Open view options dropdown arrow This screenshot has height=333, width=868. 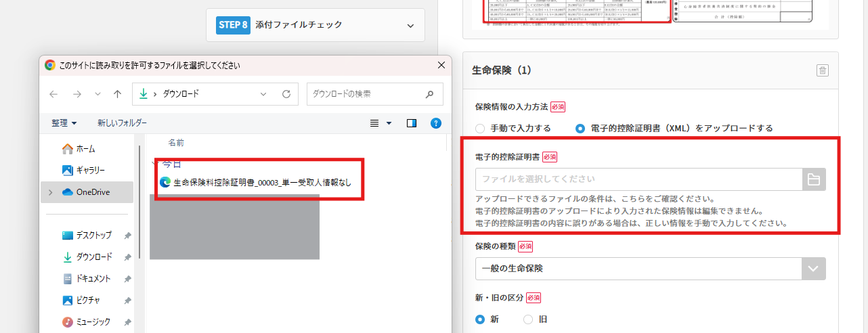389,123
